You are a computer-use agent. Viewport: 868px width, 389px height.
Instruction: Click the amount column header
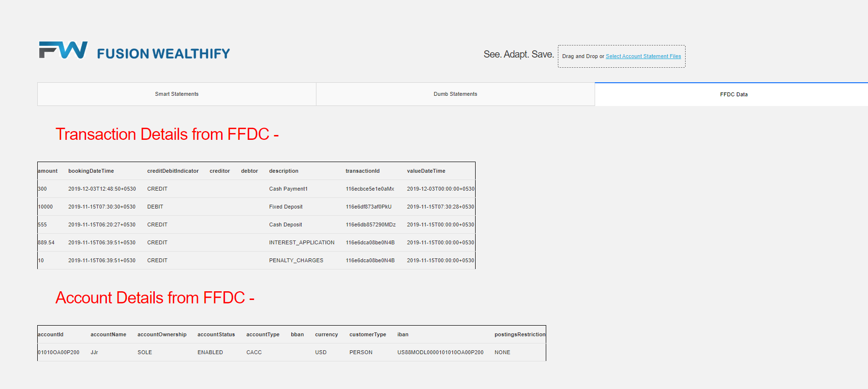click(x=47, y=171)
